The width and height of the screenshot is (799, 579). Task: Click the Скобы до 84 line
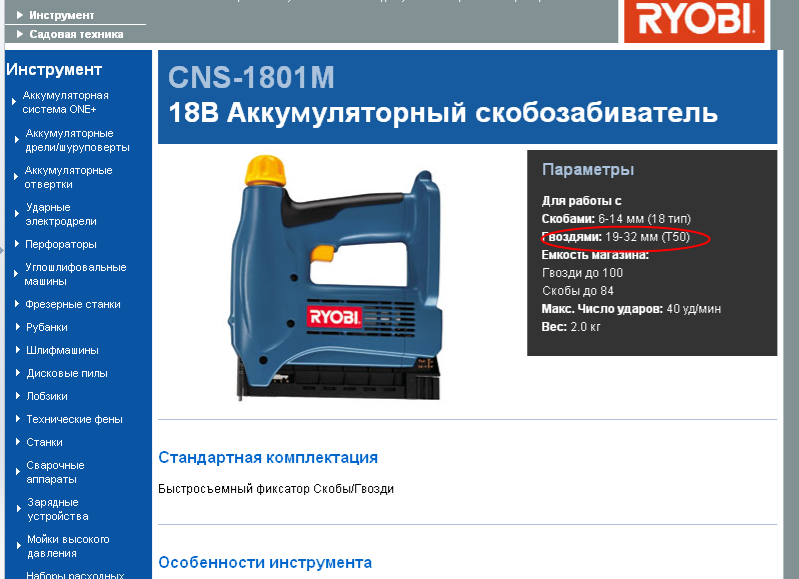(x=578, y=291)
